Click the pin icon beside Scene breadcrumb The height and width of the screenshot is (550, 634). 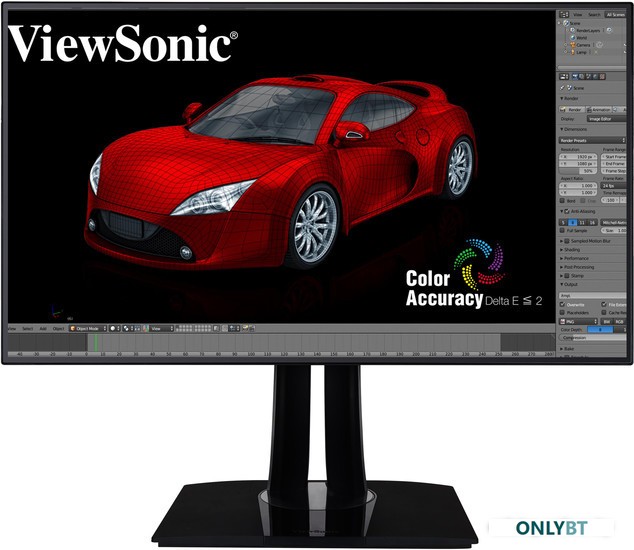pos(562,88)
